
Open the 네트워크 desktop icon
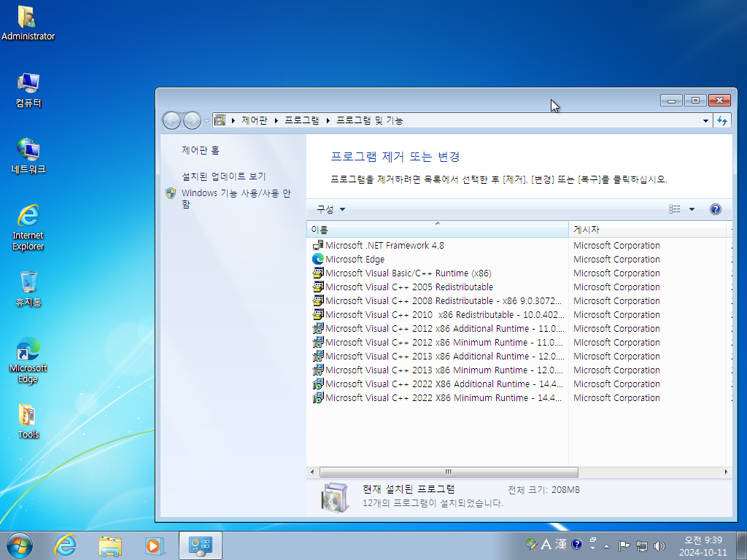(x=28, y=156)
